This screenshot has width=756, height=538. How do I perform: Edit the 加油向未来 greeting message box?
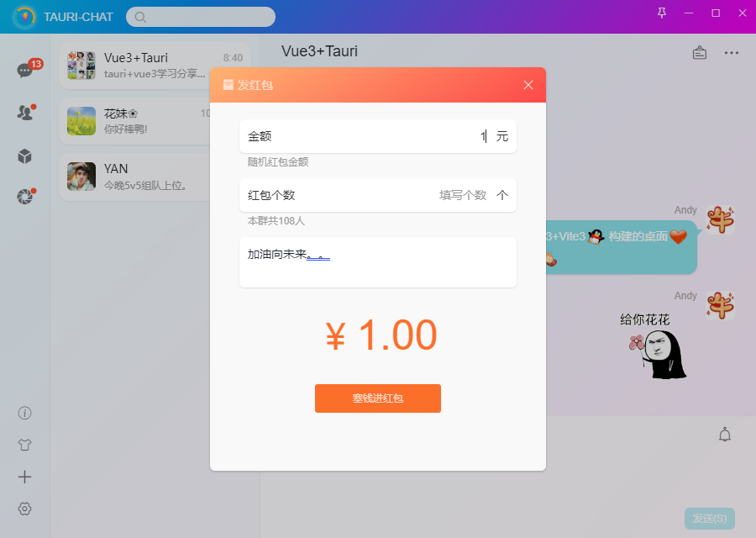(x=377, y=262)
